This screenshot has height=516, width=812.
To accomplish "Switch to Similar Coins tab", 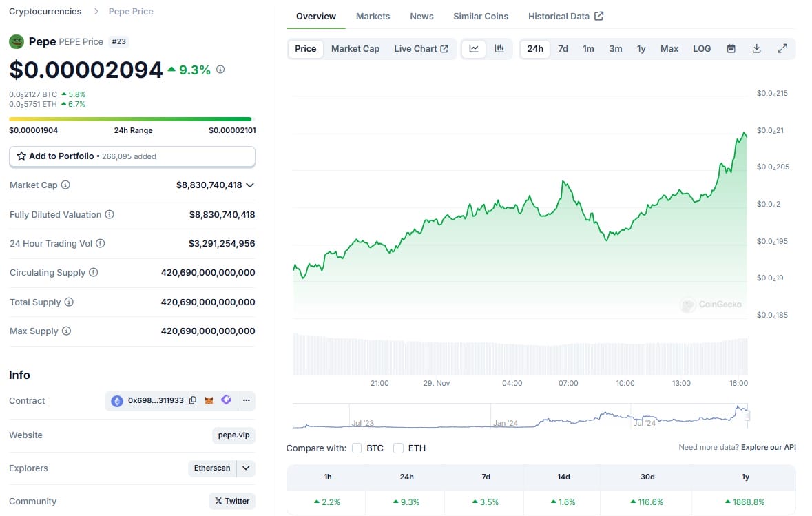I will click(x=481, y=16).
